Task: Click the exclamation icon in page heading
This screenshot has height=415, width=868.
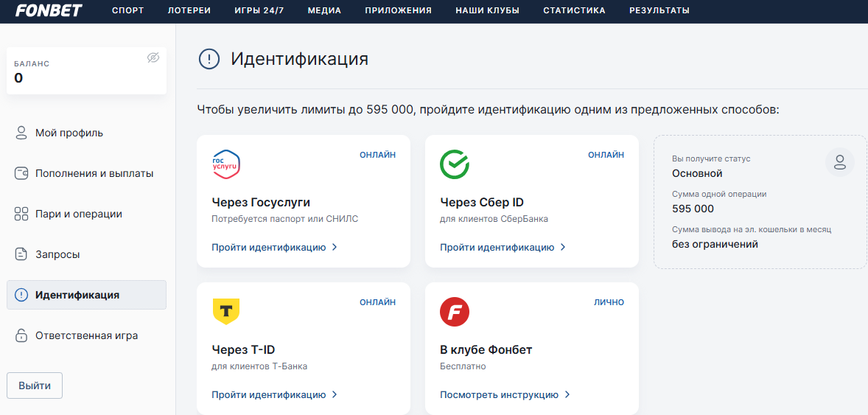Action: [209, 58]
